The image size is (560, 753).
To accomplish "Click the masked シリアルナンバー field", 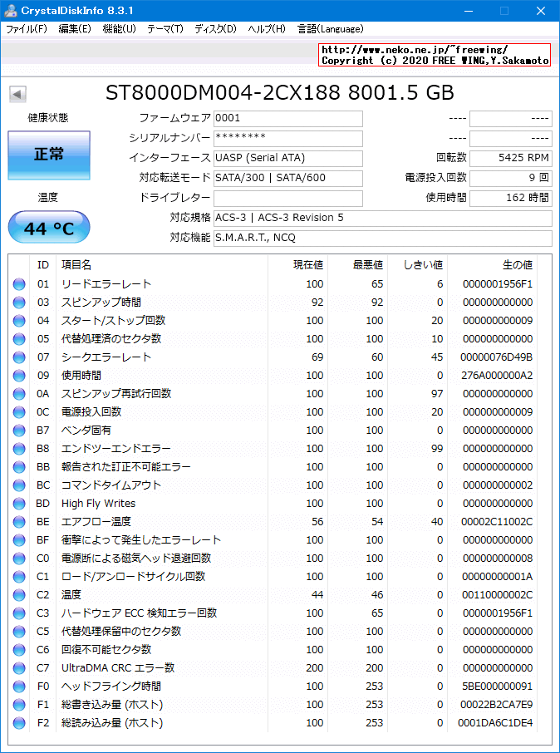I will pos(288,139).
